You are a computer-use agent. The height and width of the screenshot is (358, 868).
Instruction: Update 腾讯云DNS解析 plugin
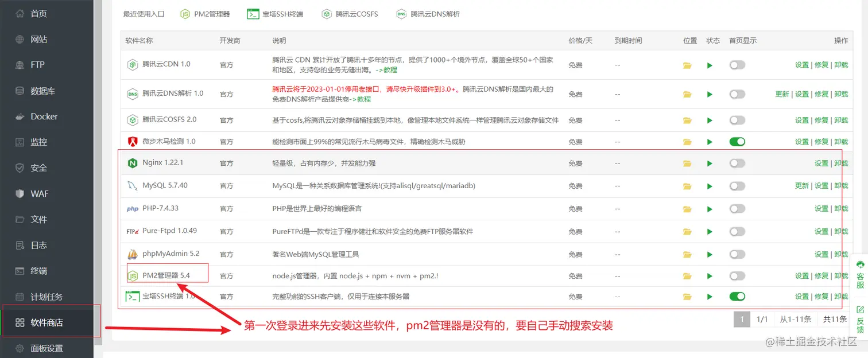(x=782, y=94)
